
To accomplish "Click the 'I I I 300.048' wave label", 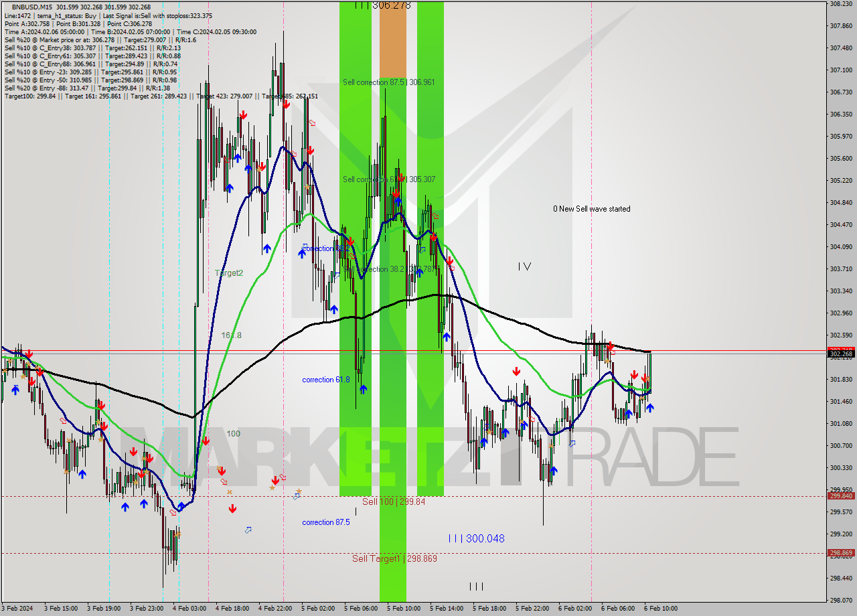I will coord(477,538).
